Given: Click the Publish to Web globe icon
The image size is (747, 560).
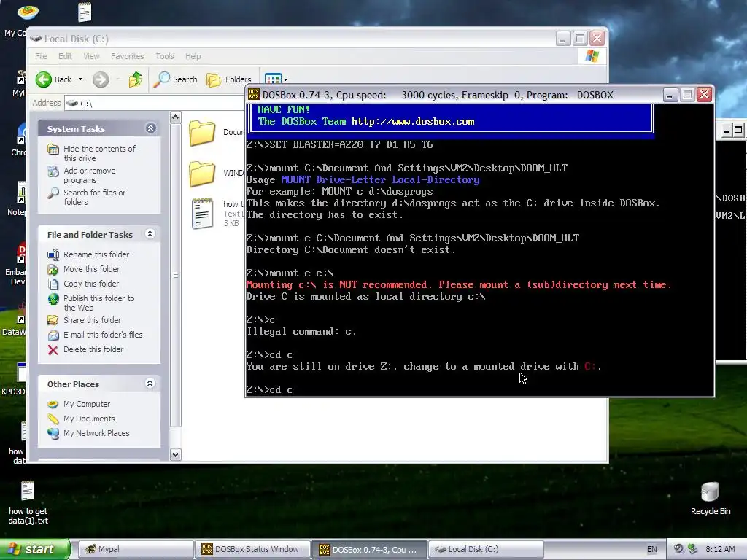Looking at the screenshot, I should point(53,299).
